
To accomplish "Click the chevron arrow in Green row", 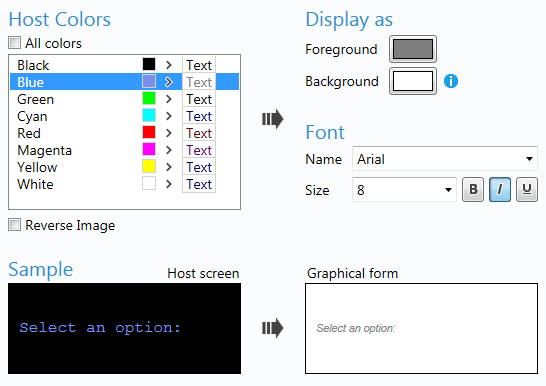I will click(x=169, y=99).
